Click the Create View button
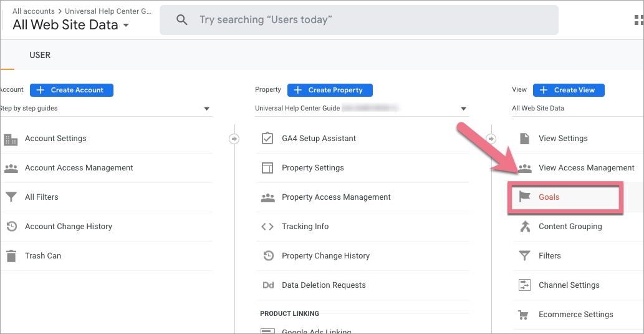 (x=569, y=90)
